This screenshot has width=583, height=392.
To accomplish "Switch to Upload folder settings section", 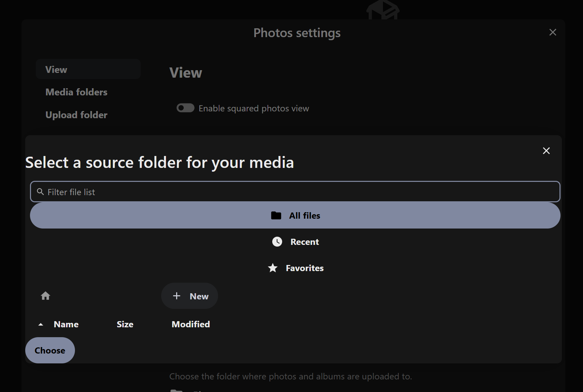I will click(76, 115).
